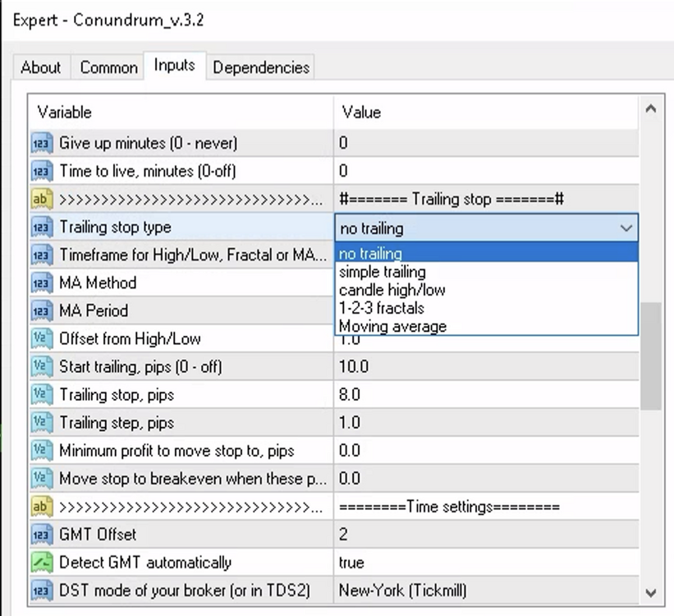Click the icon beside Start trailing, pips

coord(42,367)
